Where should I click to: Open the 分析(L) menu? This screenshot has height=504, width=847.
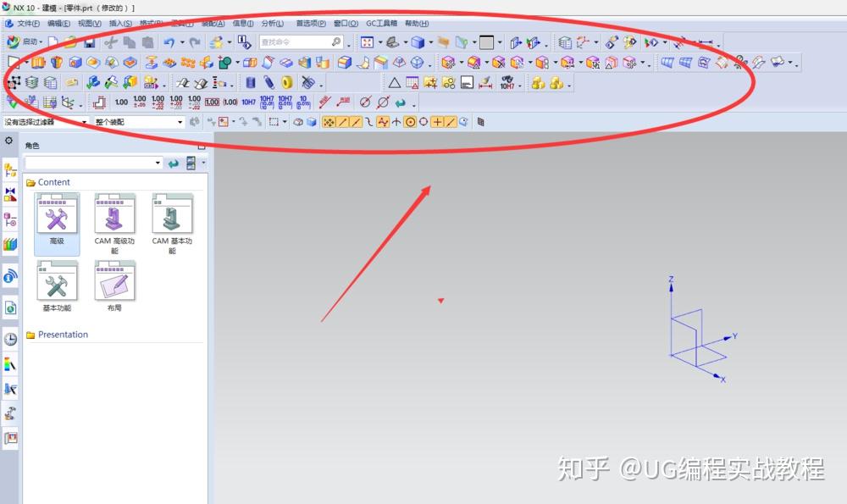tap(273, 23)
